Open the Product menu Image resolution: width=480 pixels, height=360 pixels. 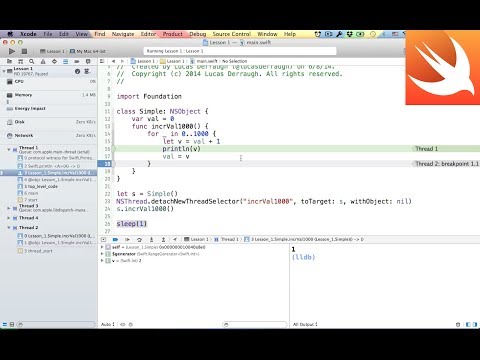coord(172,34)
